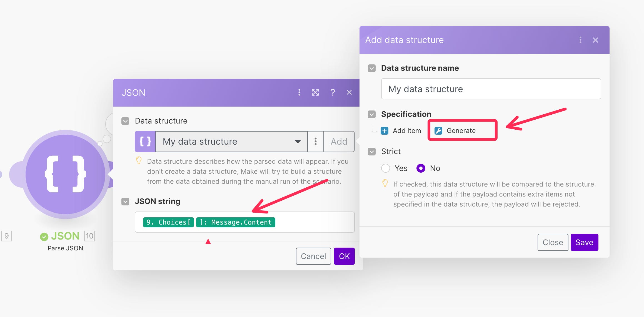Select the Yes radio for Strict
This screenshot has width=644, height=317.
(x=386, y=168)
